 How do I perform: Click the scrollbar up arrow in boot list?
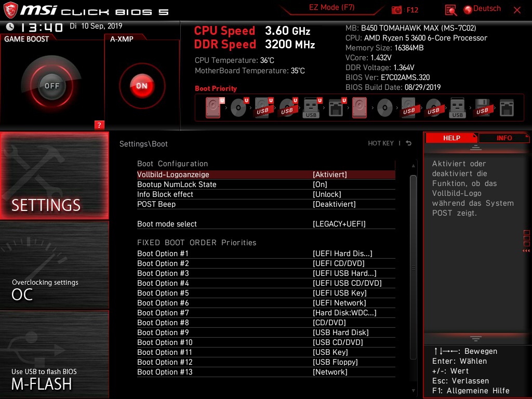413,166
